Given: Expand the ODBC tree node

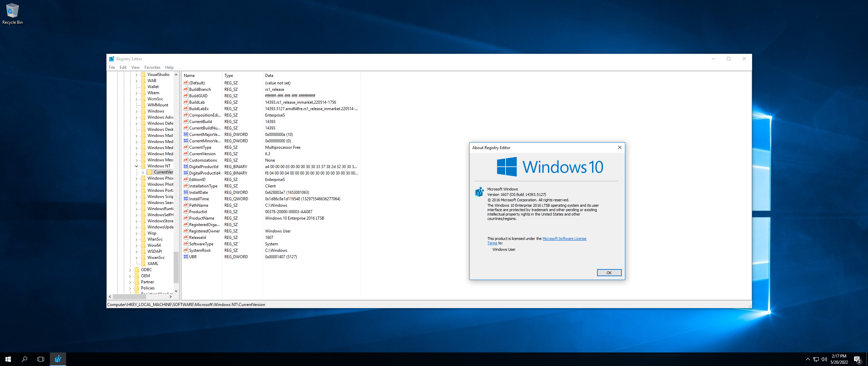Looking at the screenshot, I should click(130, 270).
